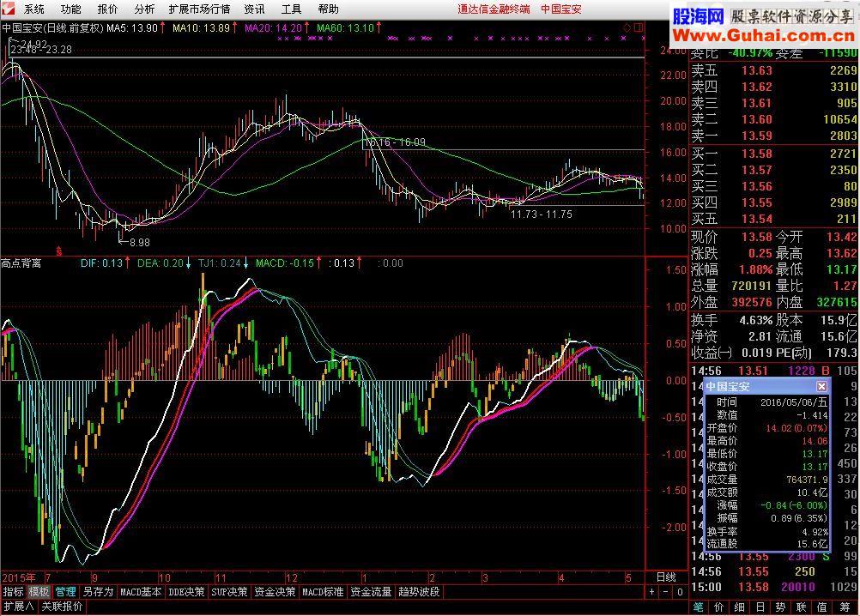Select the 日 tab in quote panel
Screen dimensions: 860x616
tap(760, 607)
